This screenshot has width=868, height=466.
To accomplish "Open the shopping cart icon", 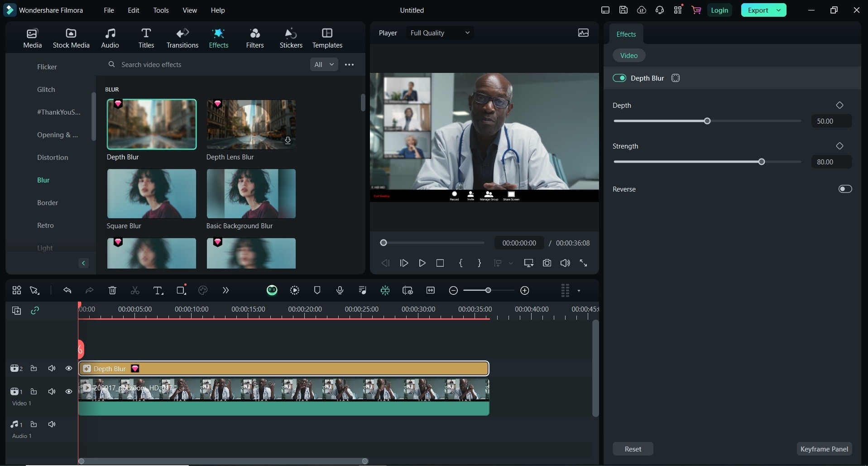I will [696, 10].
